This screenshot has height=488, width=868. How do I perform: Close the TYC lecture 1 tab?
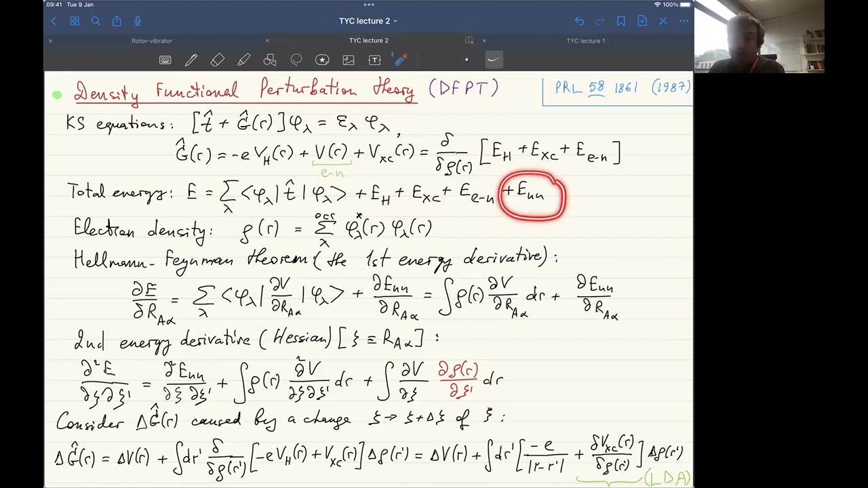pyautogui.click(x=484, y=41)
